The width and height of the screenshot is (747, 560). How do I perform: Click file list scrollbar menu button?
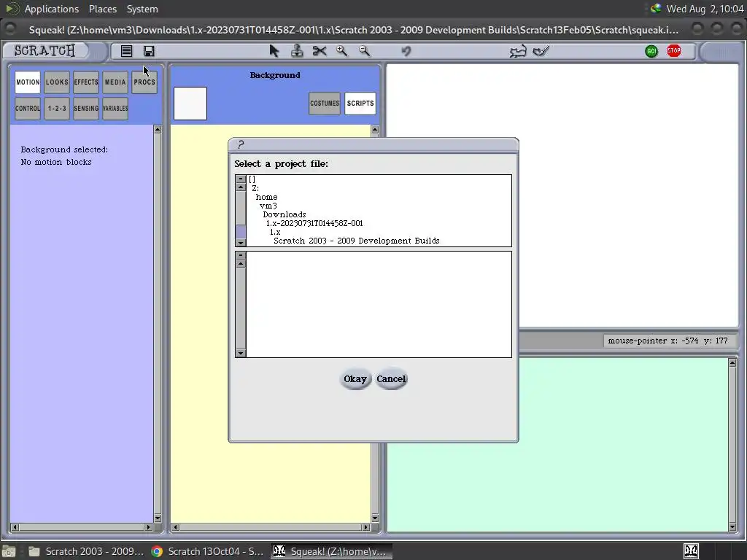pyautogui.click(x=241, y=256)
